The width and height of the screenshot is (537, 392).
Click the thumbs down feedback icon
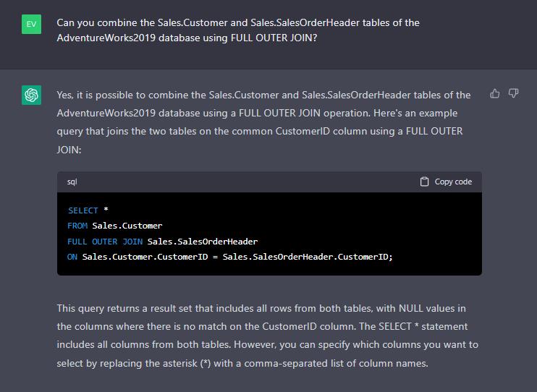[x=513, y=93]
